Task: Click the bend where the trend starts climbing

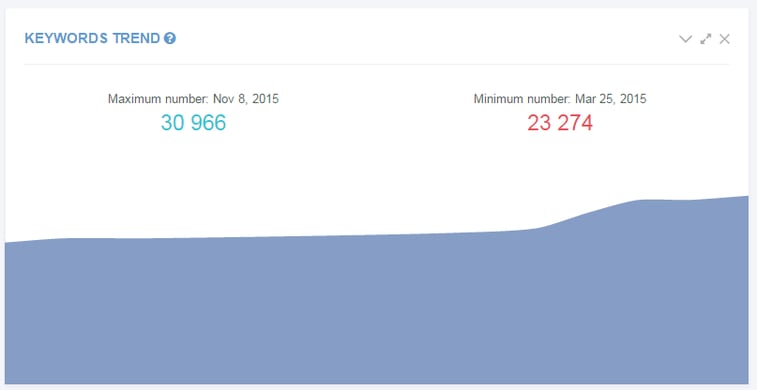Action: point(538,228)
